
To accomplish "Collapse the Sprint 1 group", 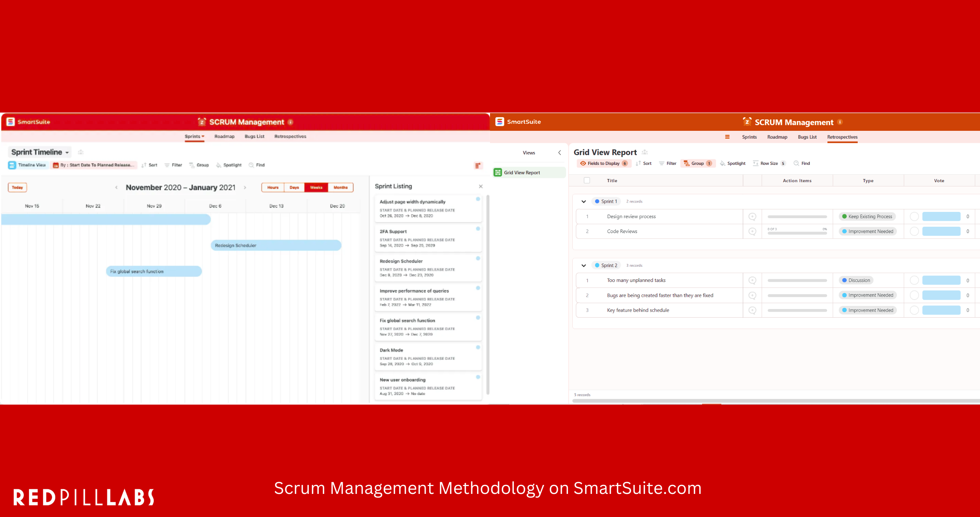I will (x=584, y=201).
